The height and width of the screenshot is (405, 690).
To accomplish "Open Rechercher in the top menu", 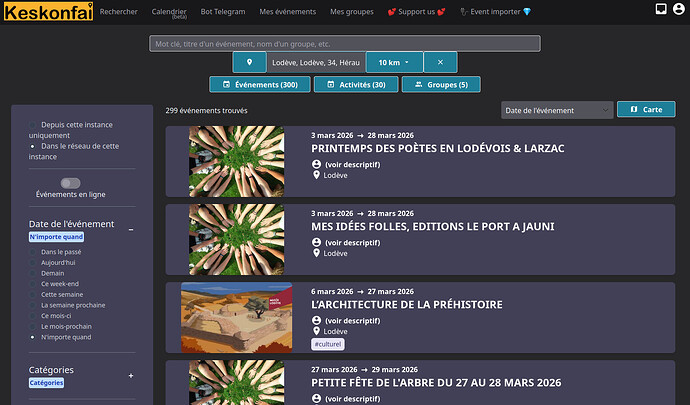I will click(118, 11).
